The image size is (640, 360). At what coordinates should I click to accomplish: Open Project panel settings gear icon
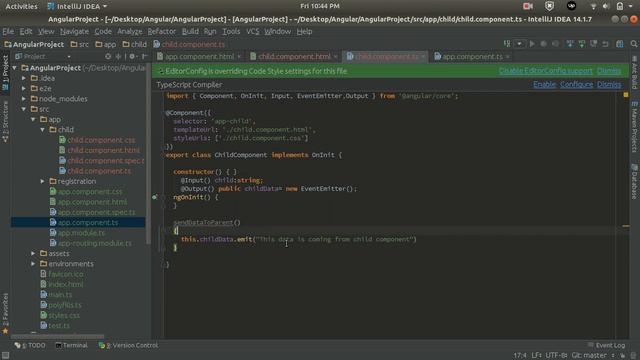pyautogui.click(x=132, y=56)
